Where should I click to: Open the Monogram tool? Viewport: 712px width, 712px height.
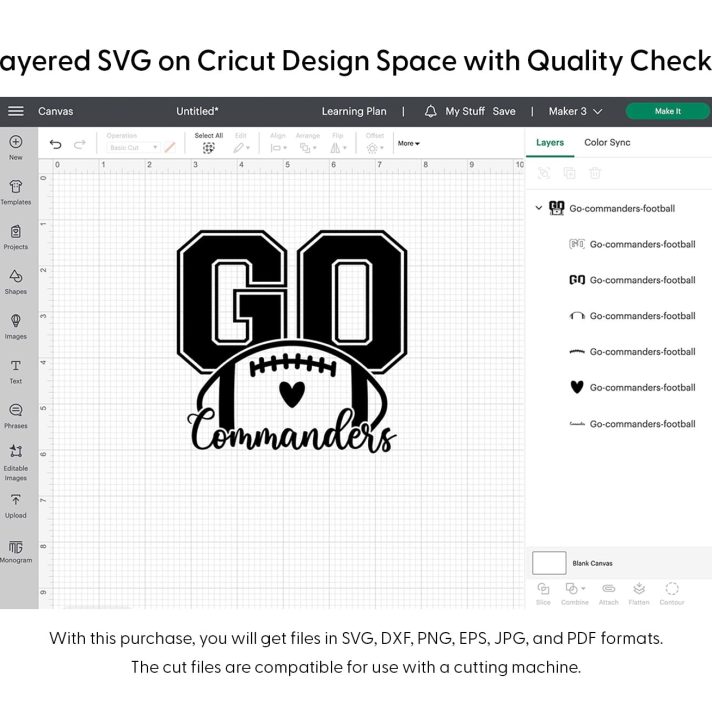pyautogui.click(x=16, y=551)
